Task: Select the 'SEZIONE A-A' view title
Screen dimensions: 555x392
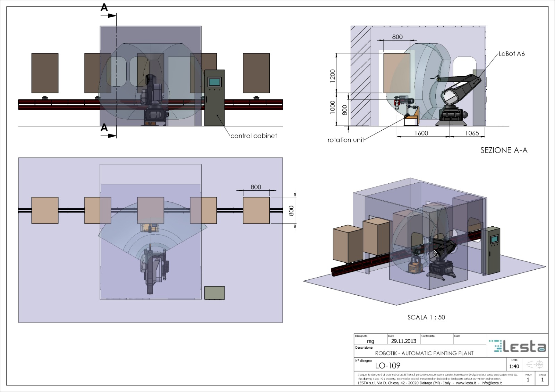Action: click(504, 150)
